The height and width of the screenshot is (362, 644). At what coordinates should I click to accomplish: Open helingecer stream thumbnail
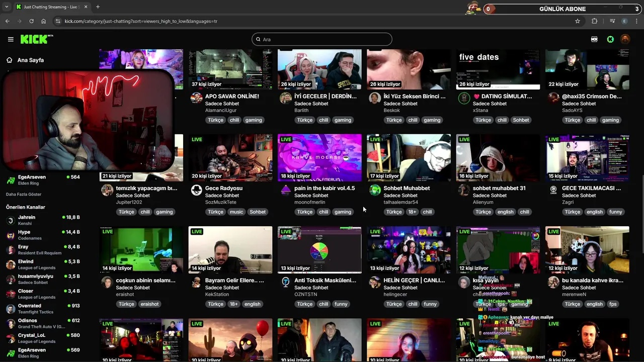pos(409,250)
